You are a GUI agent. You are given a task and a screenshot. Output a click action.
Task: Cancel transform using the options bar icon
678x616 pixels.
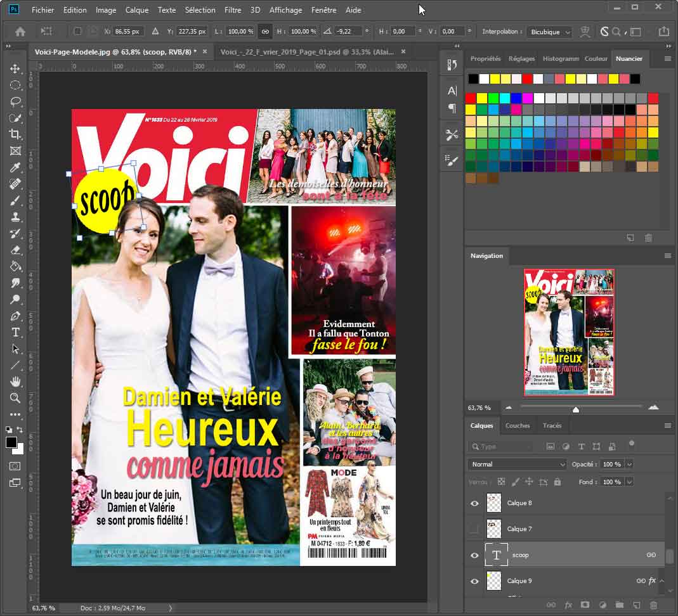604,32
